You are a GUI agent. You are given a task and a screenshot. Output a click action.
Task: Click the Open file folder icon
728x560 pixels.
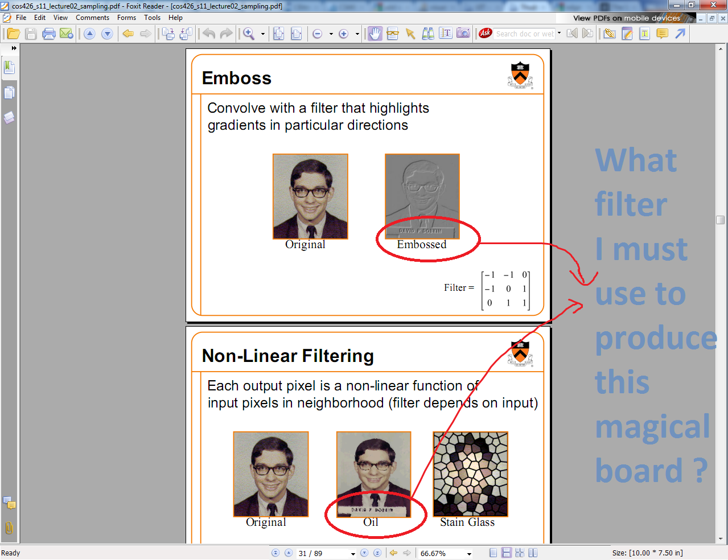point(13,34)
